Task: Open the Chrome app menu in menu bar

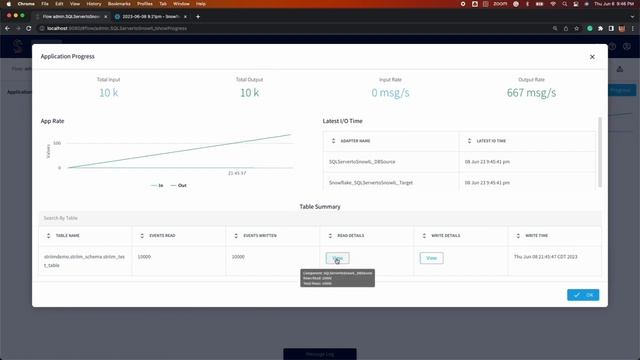Action: click(x=26, y=4)
